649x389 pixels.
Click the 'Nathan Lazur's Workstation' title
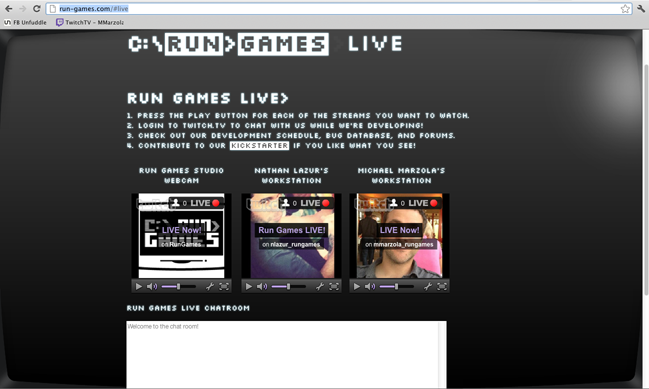tap(291, 175)
